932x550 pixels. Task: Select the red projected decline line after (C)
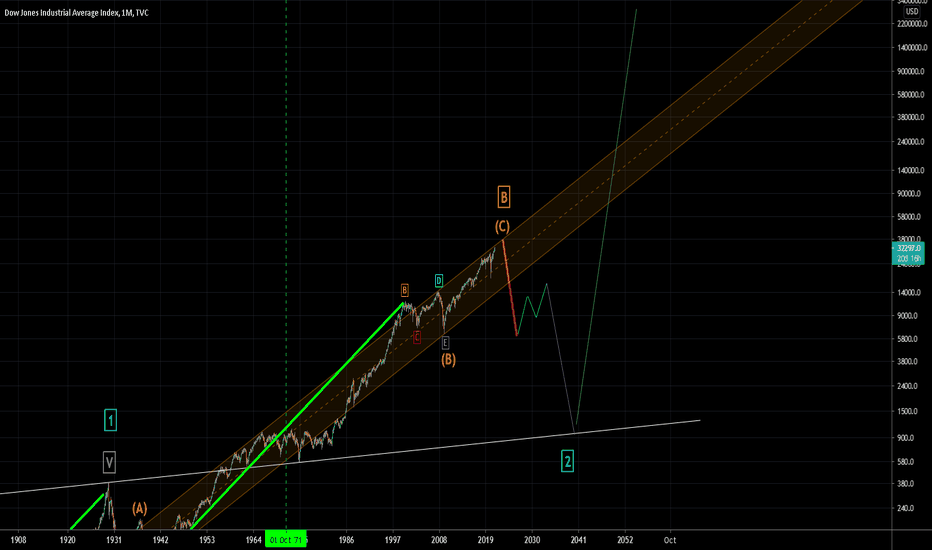tap(510, 288)
